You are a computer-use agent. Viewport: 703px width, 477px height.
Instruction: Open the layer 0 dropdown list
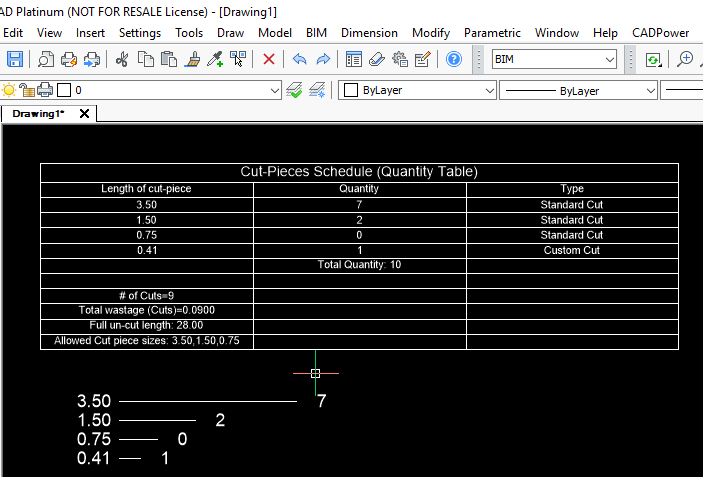[275, 91]
